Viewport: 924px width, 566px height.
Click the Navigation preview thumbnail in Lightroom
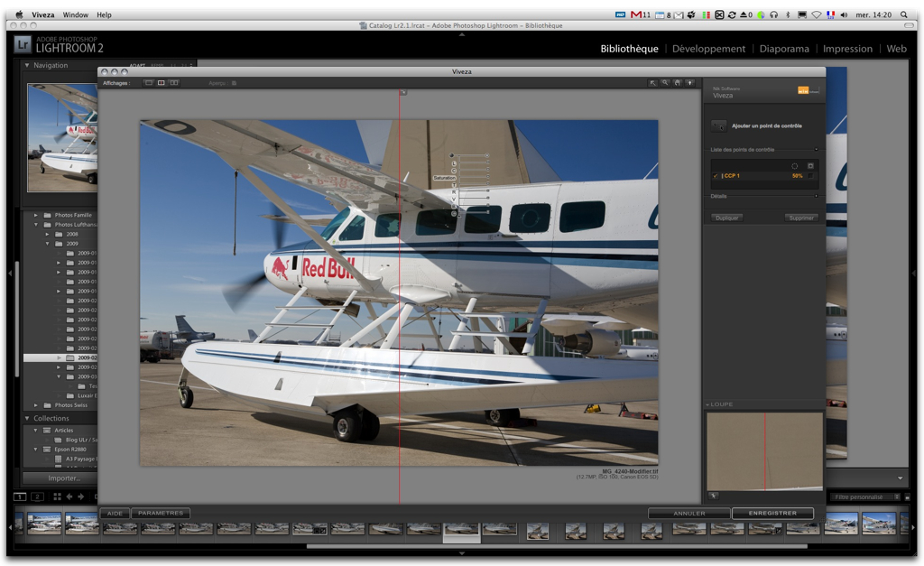62,137
